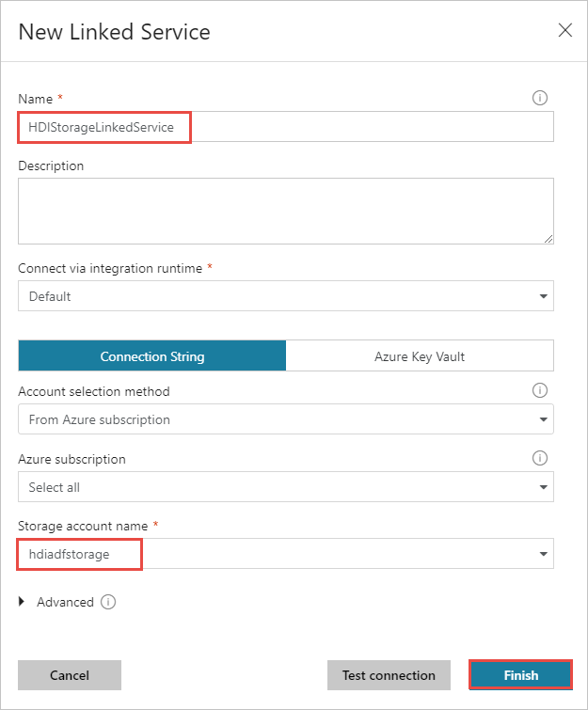The image size is (588, 710).
Task: Click inside the Description text area
Action: [282, 211]
